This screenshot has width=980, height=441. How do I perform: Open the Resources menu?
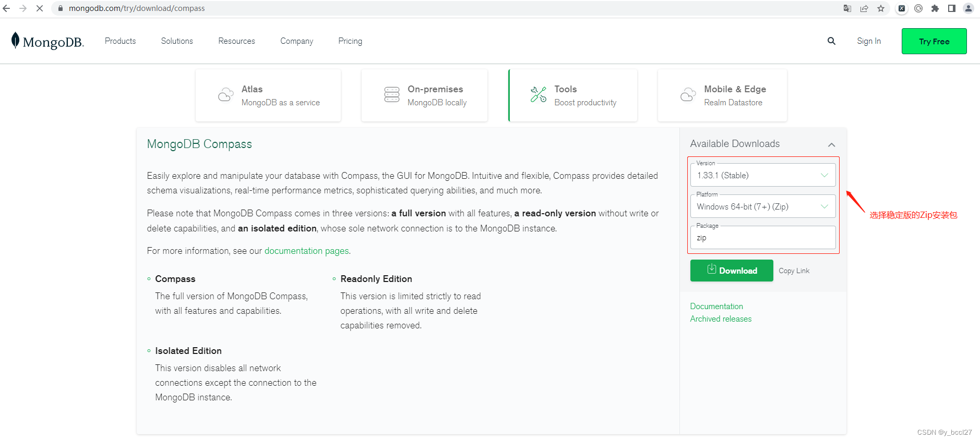[x=237, y=41]
